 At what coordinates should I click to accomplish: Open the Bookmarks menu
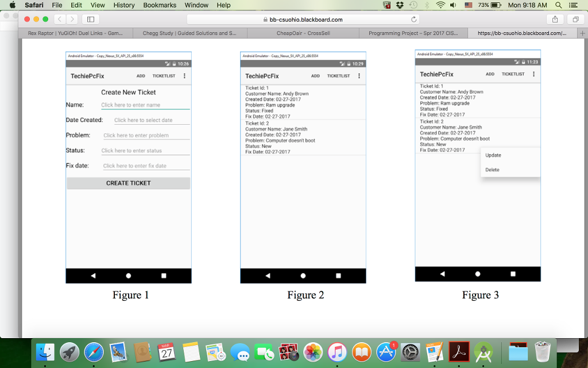(160, 5)
